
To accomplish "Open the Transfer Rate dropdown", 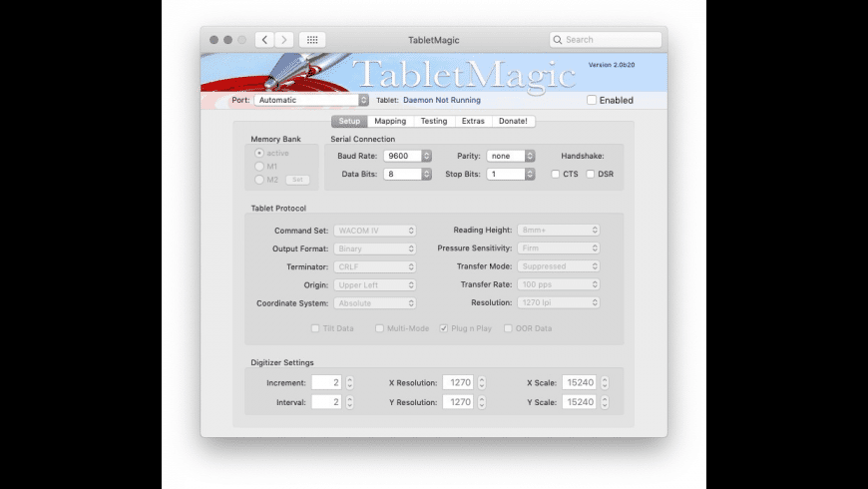I will pos(559,284).
